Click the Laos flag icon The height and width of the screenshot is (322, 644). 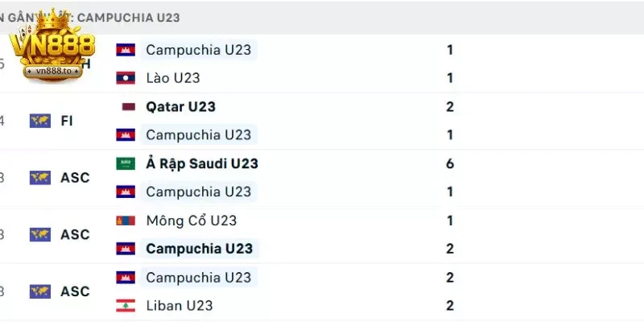click(125, 78)
